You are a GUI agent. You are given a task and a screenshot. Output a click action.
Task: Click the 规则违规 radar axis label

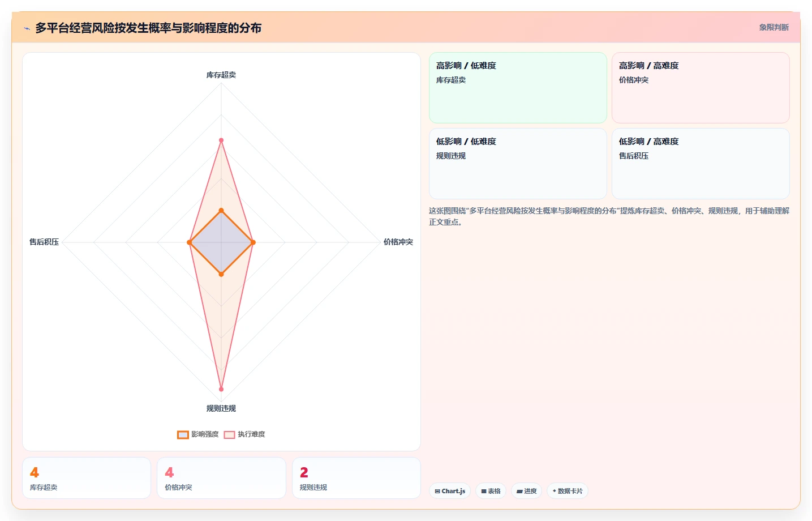tap(221, 408)
